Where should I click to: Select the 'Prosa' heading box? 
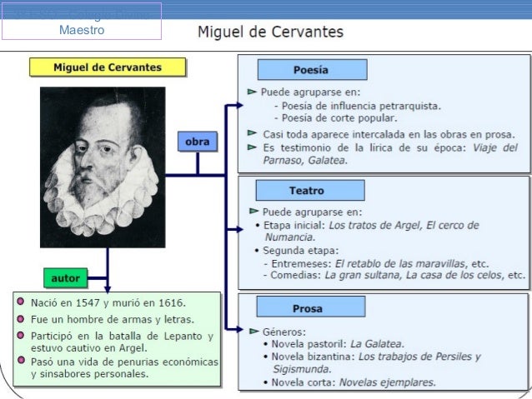point(311,307)
